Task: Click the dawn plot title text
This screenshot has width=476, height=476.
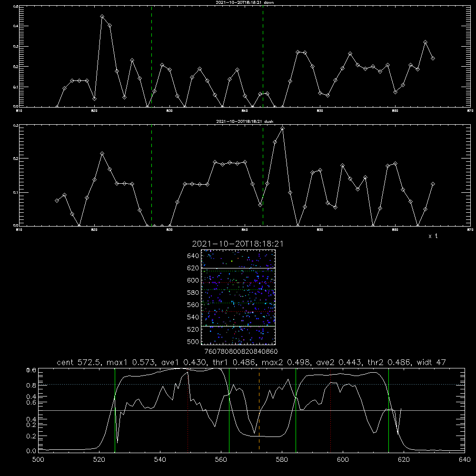Action: coord(245,2)
